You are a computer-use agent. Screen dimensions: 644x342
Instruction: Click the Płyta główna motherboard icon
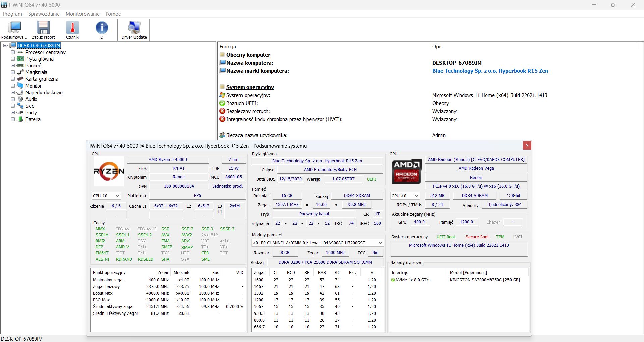(20, 59)
